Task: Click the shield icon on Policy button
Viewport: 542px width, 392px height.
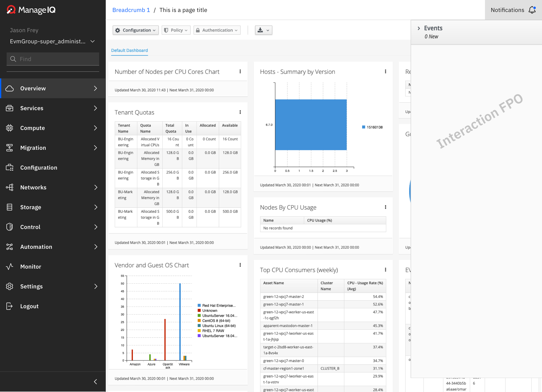Action: (x=166, y=30)
